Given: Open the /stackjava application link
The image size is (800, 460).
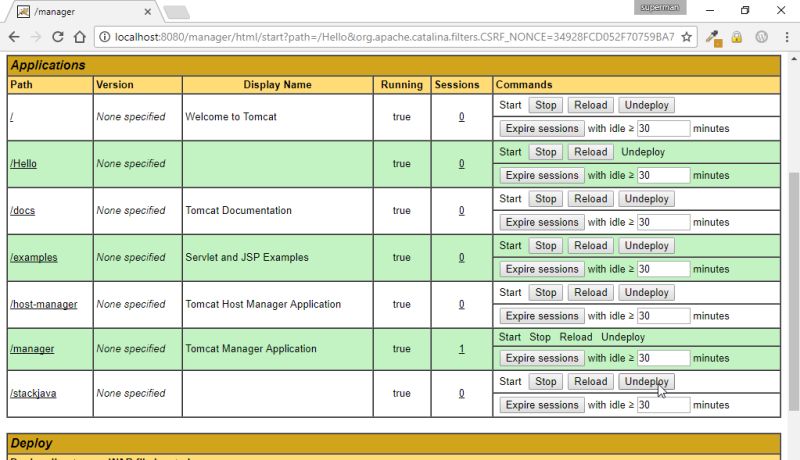Looking at the screenshot, I should [x=33, y=393].
